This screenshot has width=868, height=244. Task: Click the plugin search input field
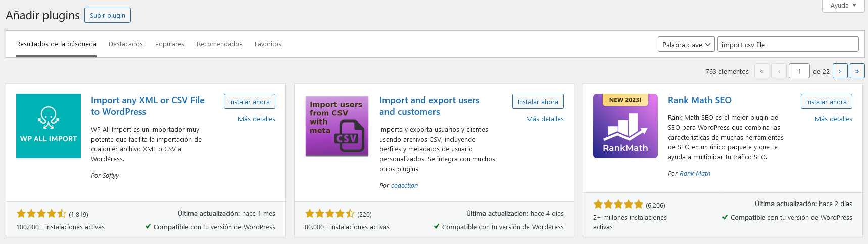787,45
